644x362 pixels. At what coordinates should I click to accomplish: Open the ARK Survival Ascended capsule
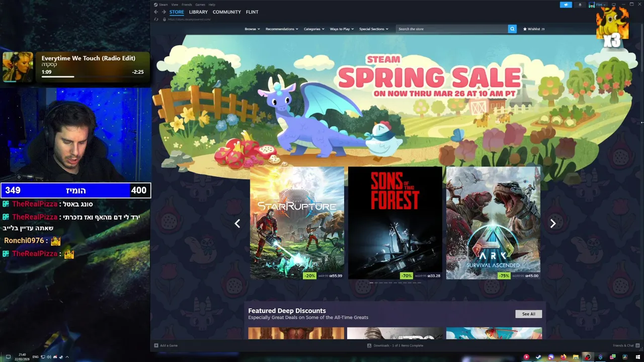(493, 223)
